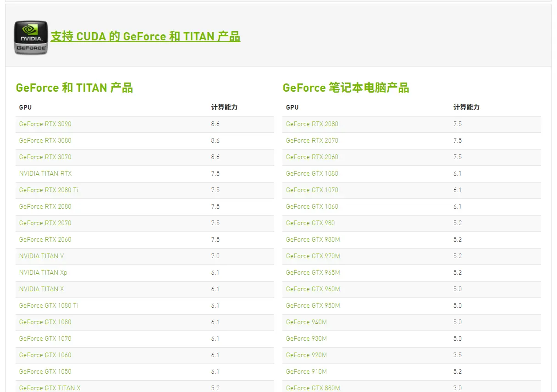Viewport: 557px width, 392px height.
Task: Select the GeForce GTX 960M link
Action: click(313, 289)
